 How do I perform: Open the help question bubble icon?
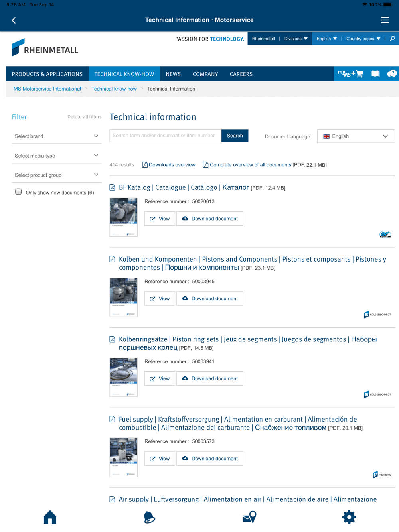pyautogui.click(x=392, y=74)
